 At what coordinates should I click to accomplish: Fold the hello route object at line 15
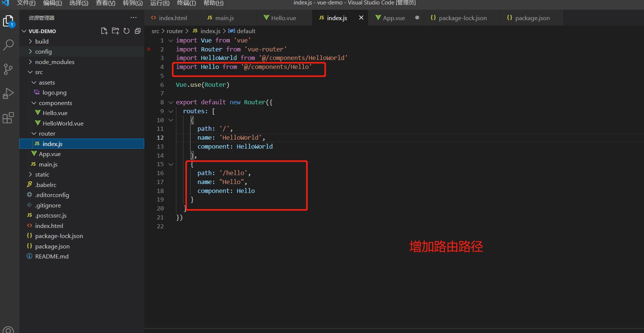pyautogui.click(x=171, y=164)
